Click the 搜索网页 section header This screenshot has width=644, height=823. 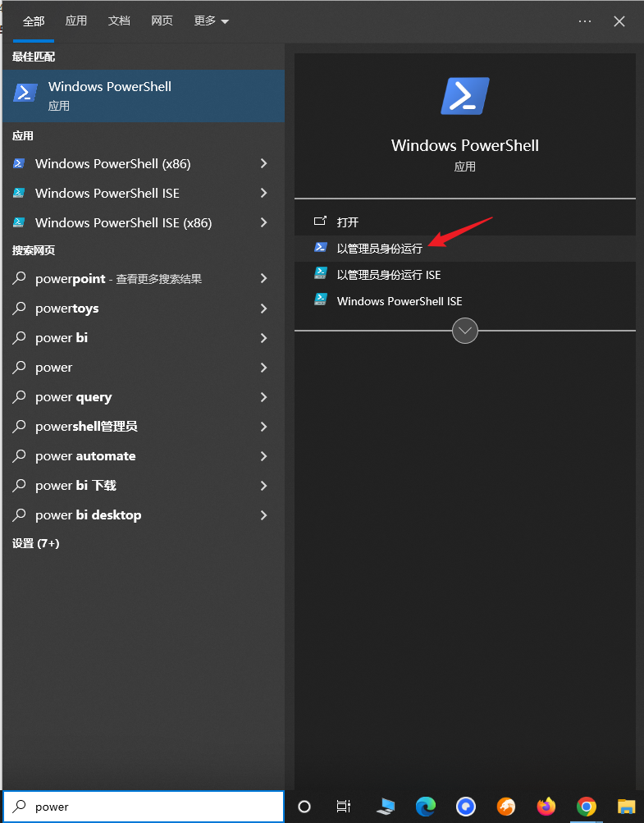click(34, 250)
